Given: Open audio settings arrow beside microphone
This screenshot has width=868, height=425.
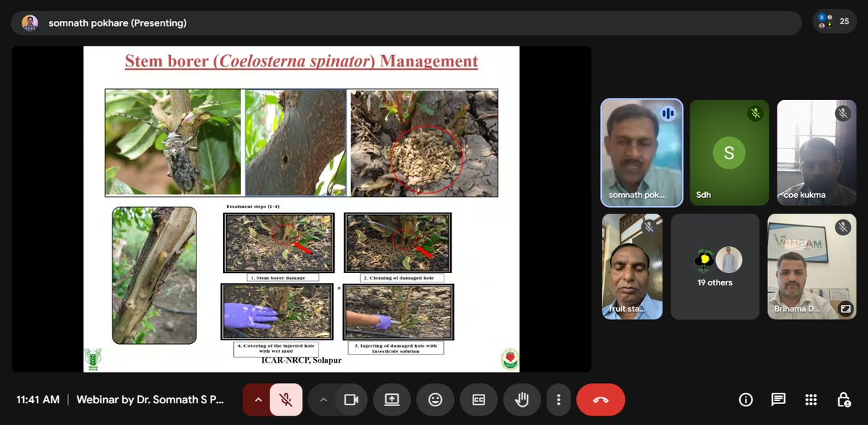Looking at the screenshot, I should click(x=257, y=400).
